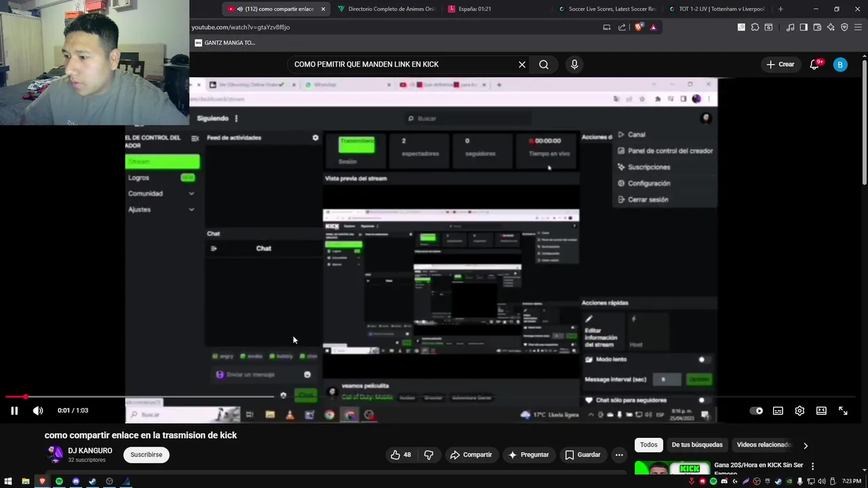Image resolution: width=868 pixels, height=488 pixels.
Task: Dislike the video with thumbs-down
Action: click(x=429, y=455)
